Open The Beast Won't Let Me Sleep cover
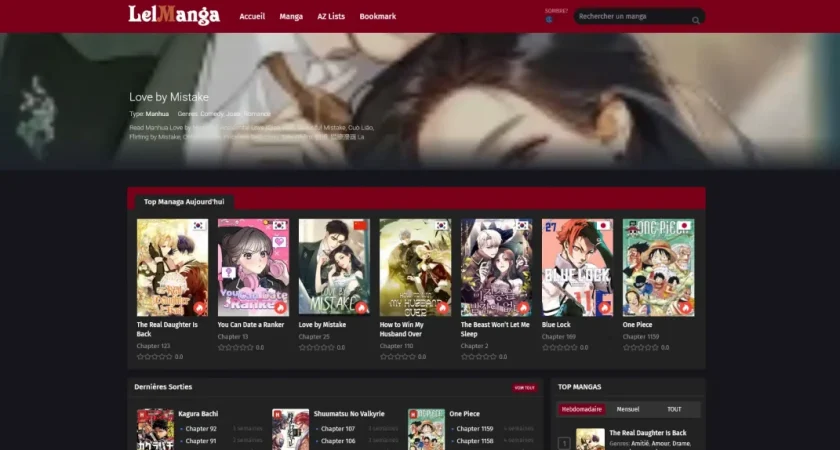The image size is (840, 450). tap(496, 267)
